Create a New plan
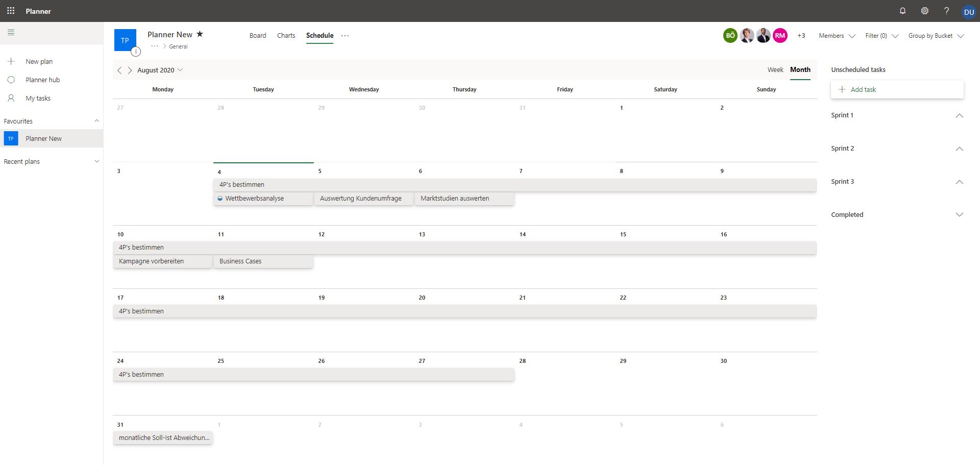 39,61
